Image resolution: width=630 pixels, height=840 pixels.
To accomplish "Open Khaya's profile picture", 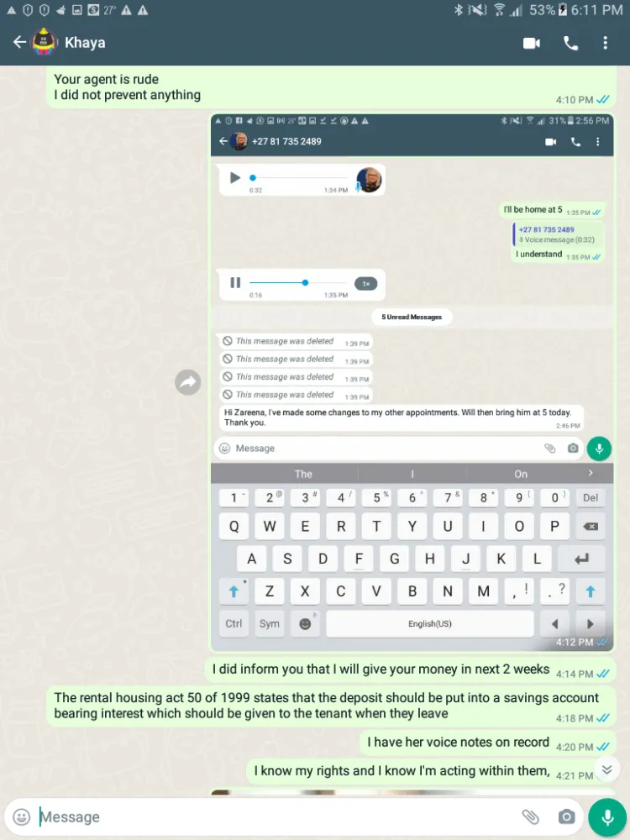I will [44, 42].
